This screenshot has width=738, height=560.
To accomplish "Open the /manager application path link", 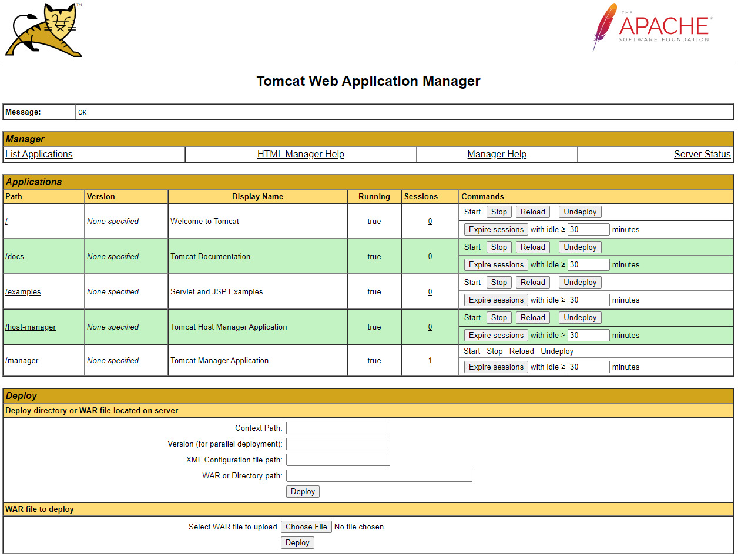I will pyautogui.click(x=22, y=361).
